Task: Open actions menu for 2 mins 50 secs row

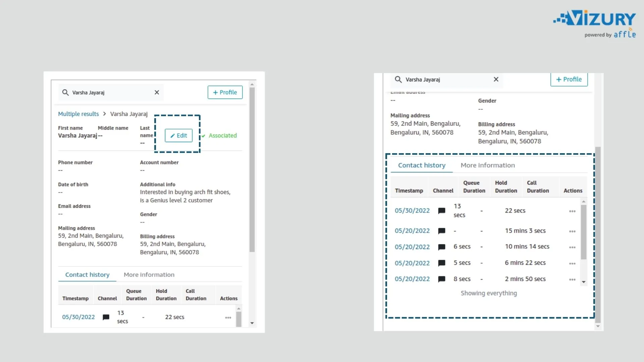Action: click(x=572, y=280)
